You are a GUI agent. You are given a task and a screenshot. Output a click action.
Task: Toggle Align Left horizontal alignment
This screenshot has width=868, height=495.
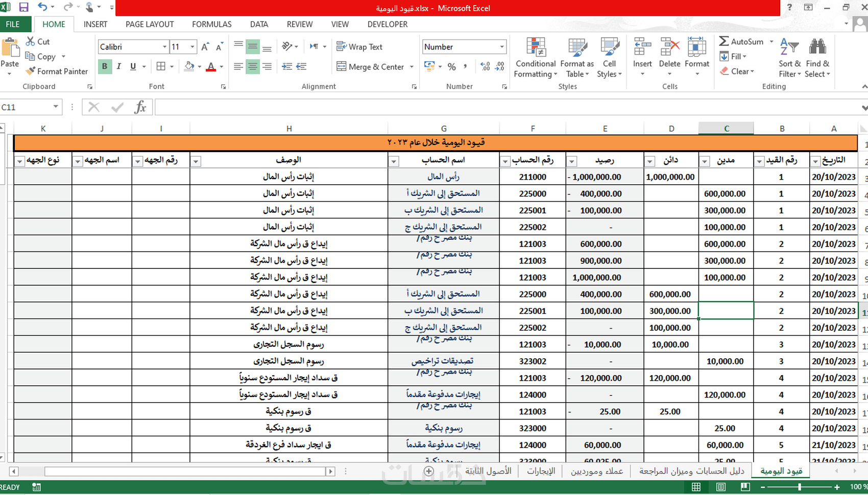[238, 66]
